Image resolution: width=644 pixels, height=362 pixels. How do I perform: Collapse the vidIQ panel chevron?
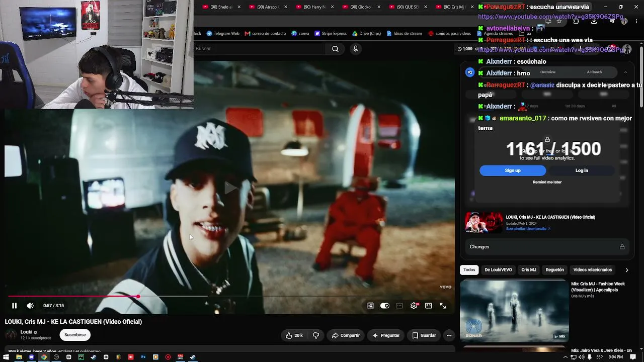click(625, 72)
